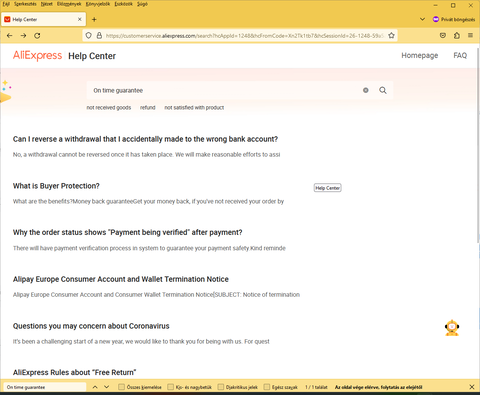Screen dimensions: 480x395
Task: Open 'What is Buyer Protection?' article
Action: click(56, 186)
